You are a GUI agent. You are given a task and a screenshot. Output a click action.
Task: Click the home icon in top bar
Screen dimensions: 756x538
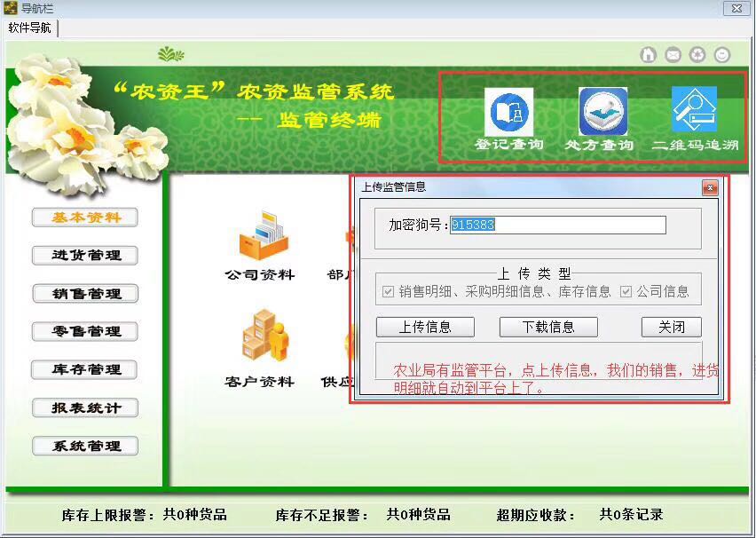tap(649, 55)
